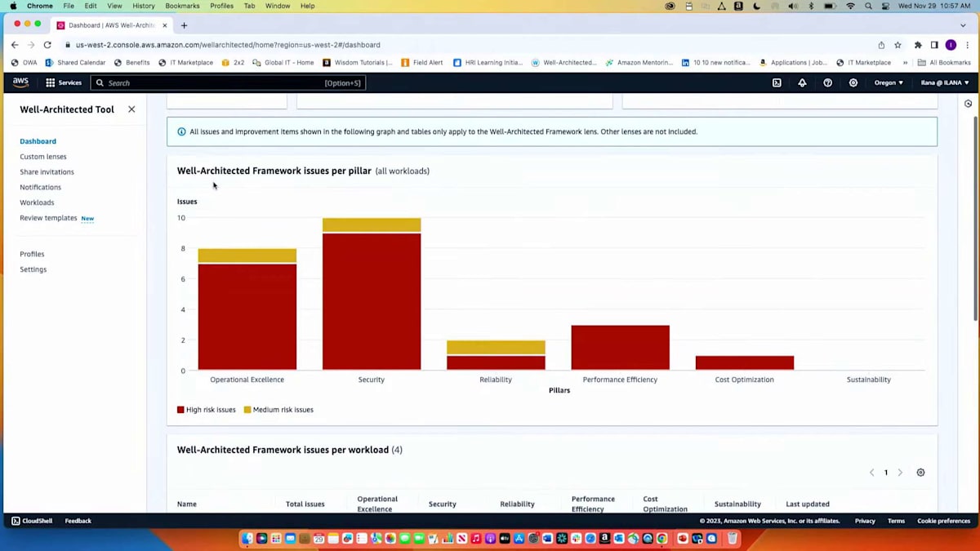Open the help panel icon at right edge
980x551 pixels.
pos(968,104)
